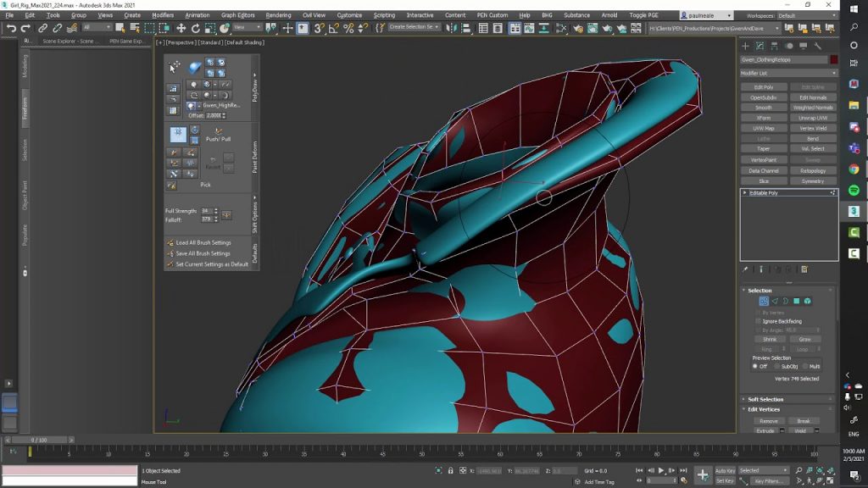Open the Modifier List dropdown
The width and height of the screenshot is (868, 488).
pos(787,73)
